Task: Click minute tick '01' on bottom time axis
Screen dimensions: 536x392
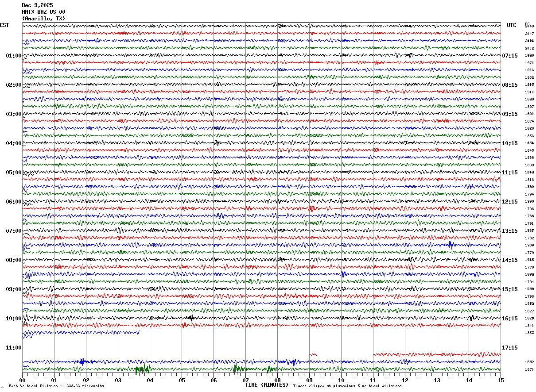Action: pos(54,380)
